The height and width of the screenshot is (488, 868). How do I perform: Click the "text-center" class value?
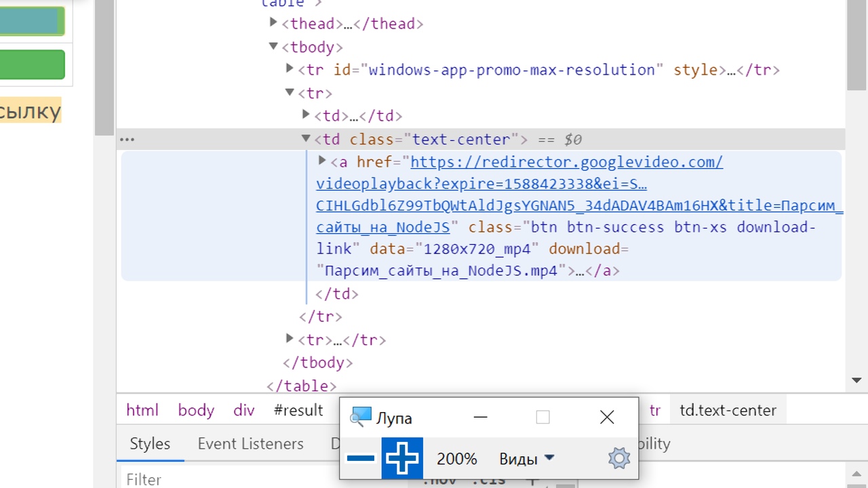pyautogui.click(x=461, y=139)
